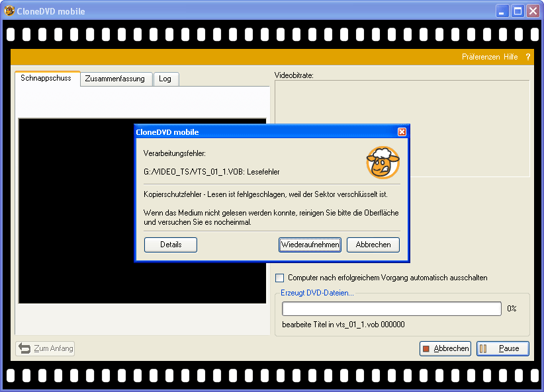Maximize the CloneDVD mobile window
The width and height of the screenshot is (544, 392).
coord(518,11)
